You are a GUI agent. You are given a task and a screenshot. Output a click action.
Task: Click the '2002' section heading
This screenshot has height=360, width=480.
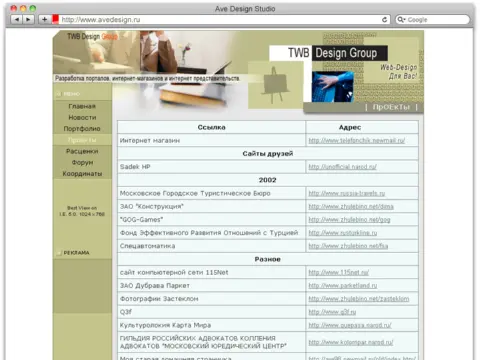268,180
